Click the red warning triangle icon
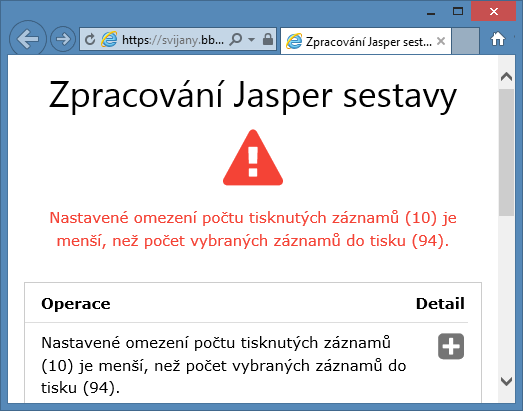Screen dimensions: 523x411 [x=253, y=157]
